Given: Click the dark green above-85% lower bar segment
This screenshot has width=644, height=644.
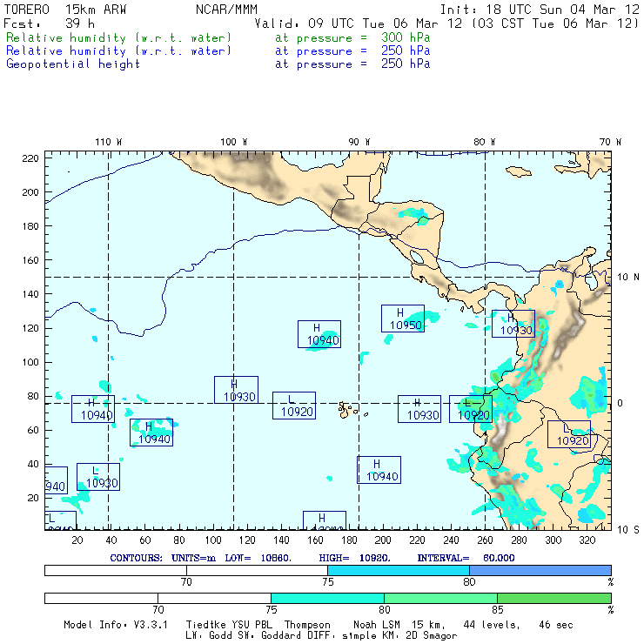Looking at the screenshot, I should tap(554, 598).
